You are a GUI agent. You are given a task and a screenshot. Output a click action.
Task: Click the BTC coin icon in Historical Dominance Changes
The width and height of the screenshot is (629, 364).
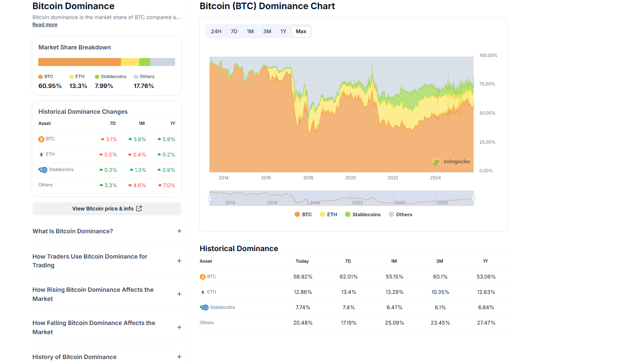(41, 139)
